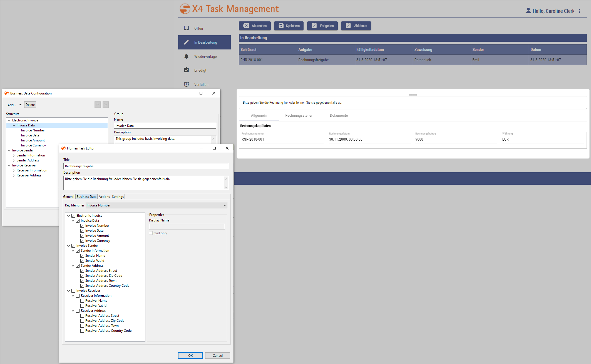Switch to the Actions tab

104,196
